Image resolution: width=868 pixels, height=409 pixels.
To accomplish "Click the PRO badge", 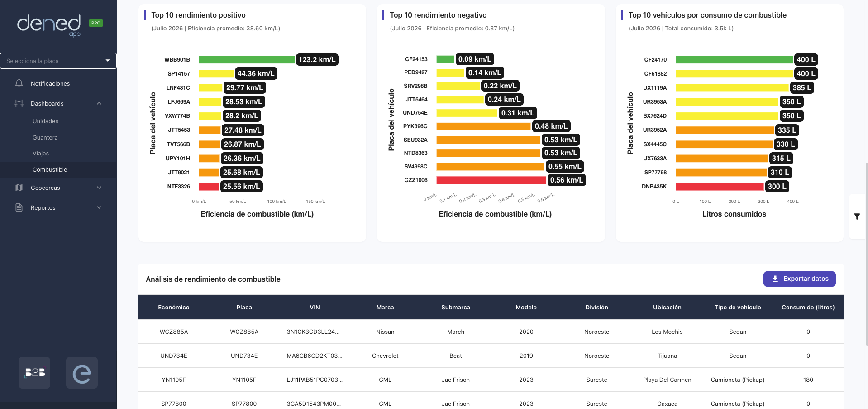I will tap(96, 23).
